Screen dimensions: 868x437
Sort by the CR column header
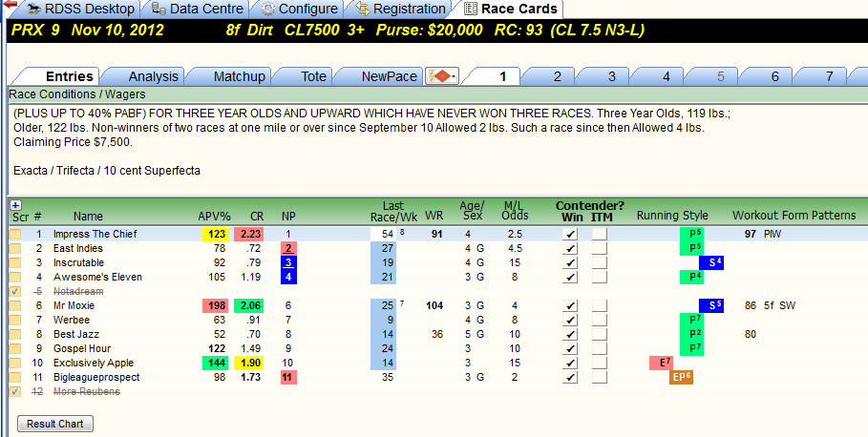(257, 217)
